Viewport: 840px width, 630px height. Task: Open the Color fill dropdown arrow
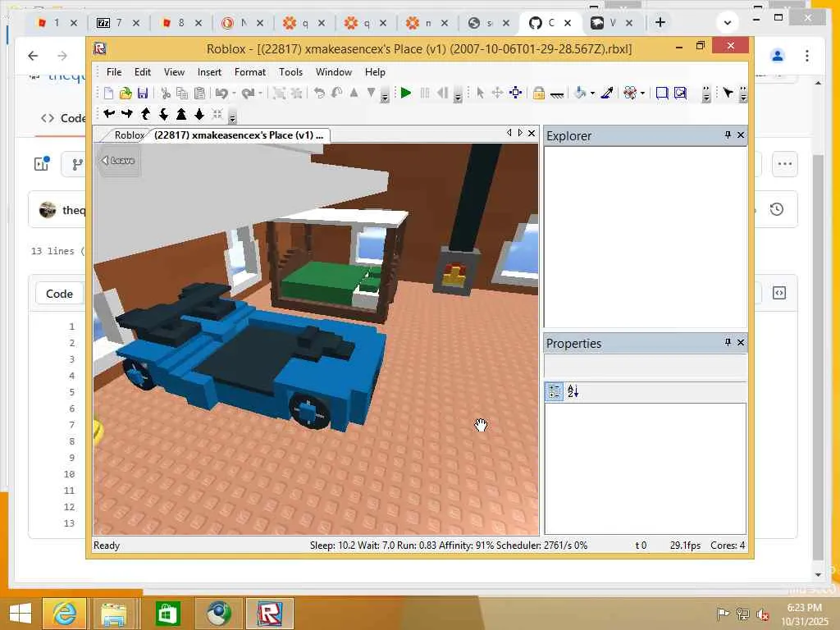592,94
